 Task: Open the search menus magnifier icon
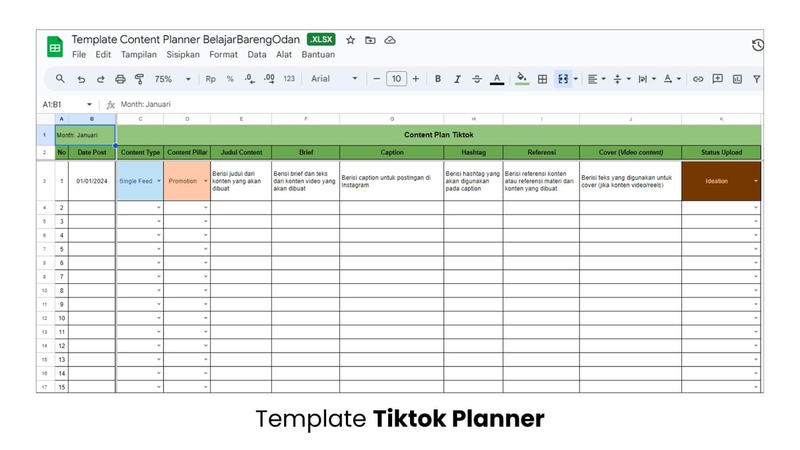click(x=60, y=79)
